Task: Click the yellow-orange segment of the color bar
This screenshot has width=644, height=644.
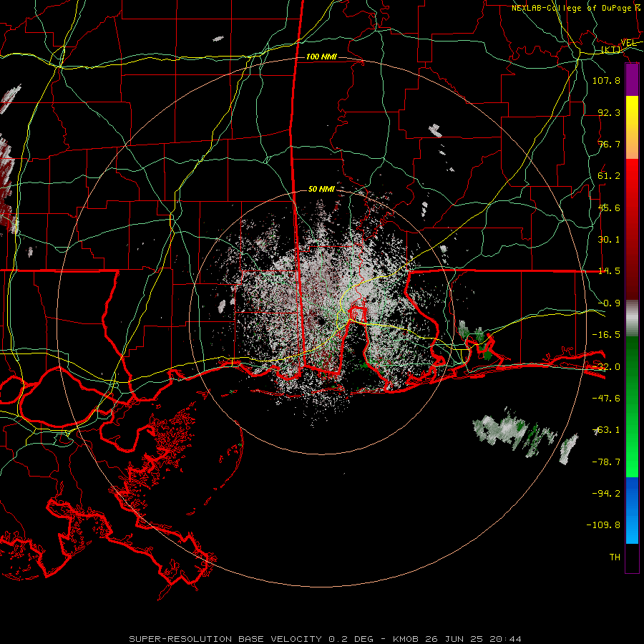Action: pos(632,127)
